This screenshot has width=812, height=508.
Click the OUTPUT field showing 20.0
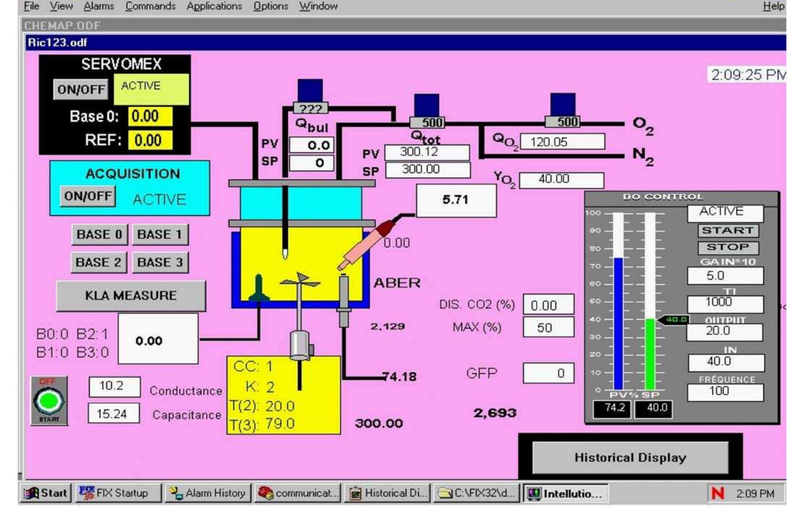pyautogui.click(x=725, y=332)
